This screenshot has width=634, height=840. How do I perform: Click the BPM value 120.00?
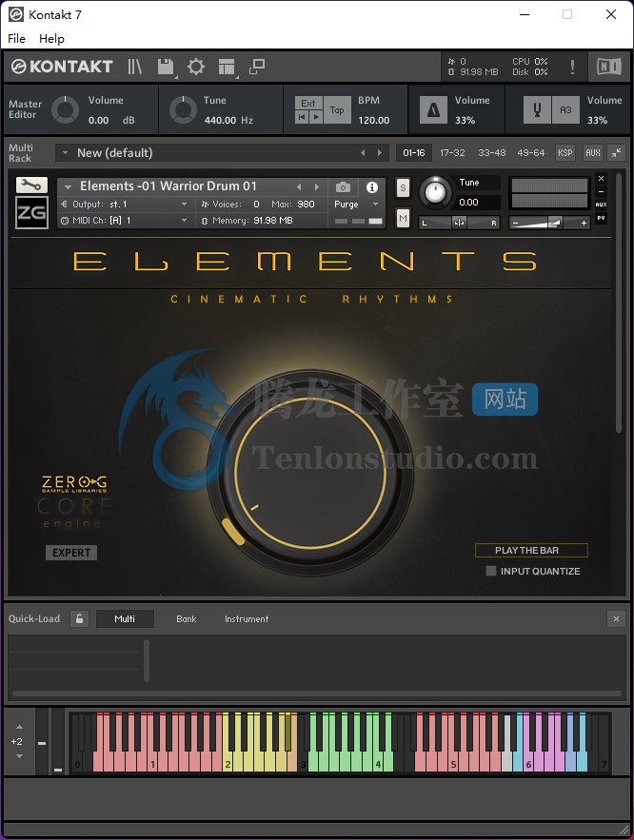373,120
